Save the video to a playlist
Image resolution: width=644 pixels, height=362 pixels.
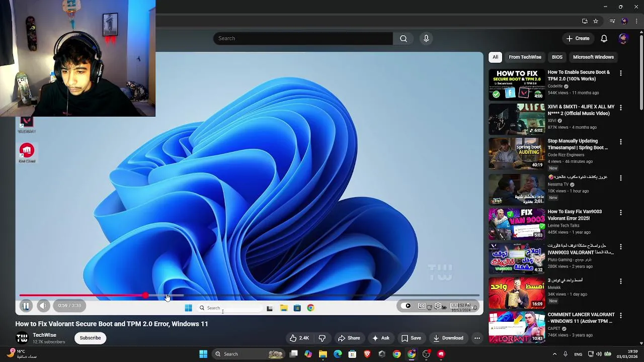pyautogui.click(x=411, y=338)
